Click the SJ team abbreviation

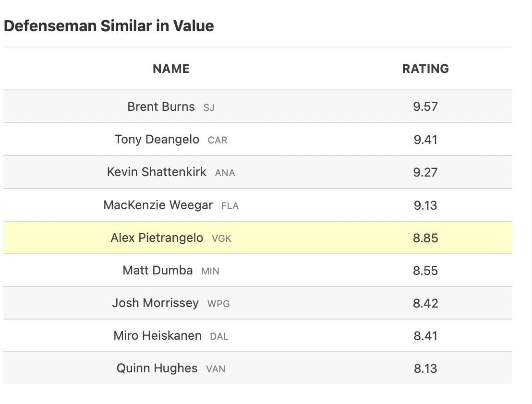[x=209, y=107]
